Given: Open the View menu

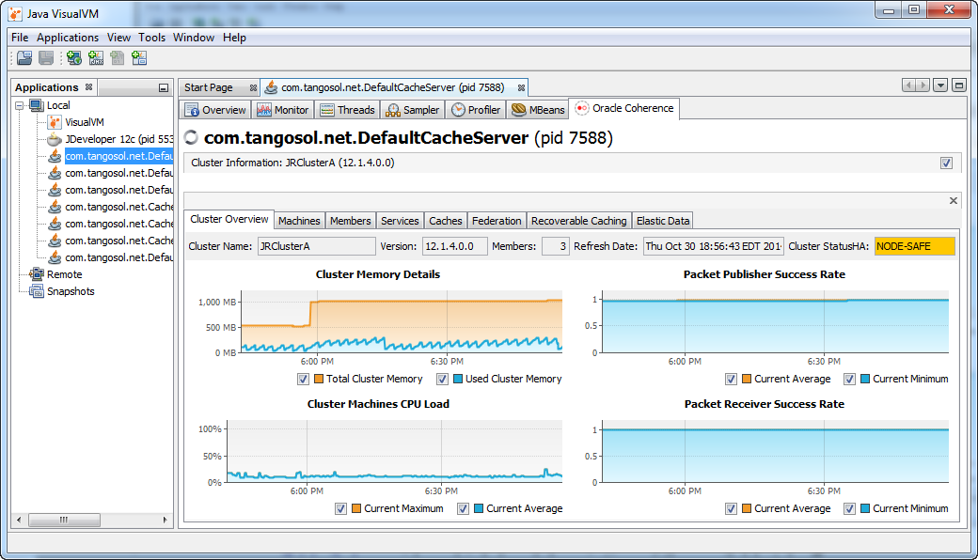Looking at the screenshot, I should (x=118, y=38).
